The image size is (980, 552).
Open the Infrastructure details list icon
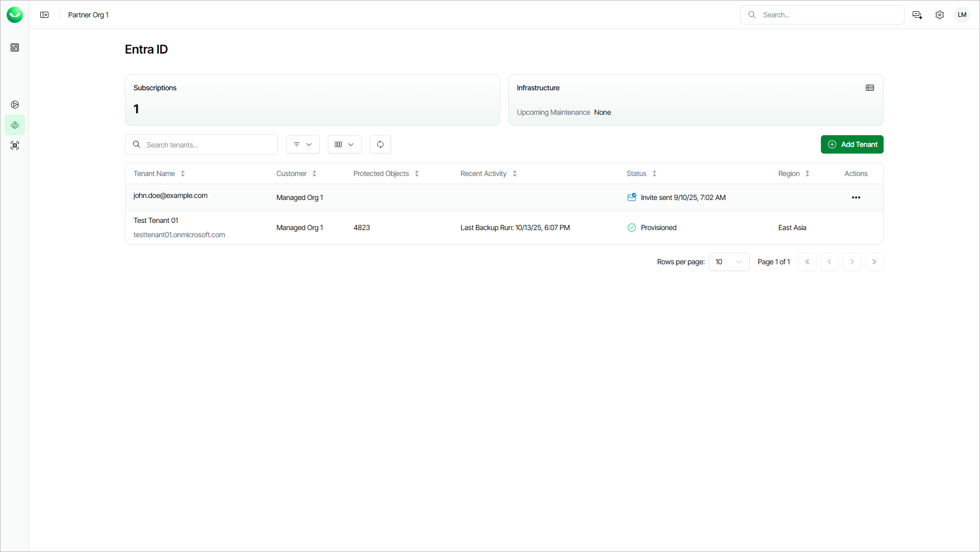click(870, 88)
